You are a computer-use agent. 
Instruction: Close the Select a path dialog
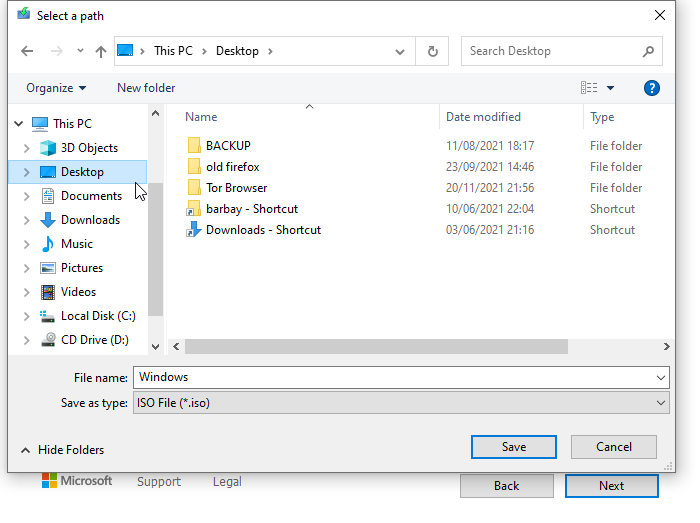click(659, 15)
